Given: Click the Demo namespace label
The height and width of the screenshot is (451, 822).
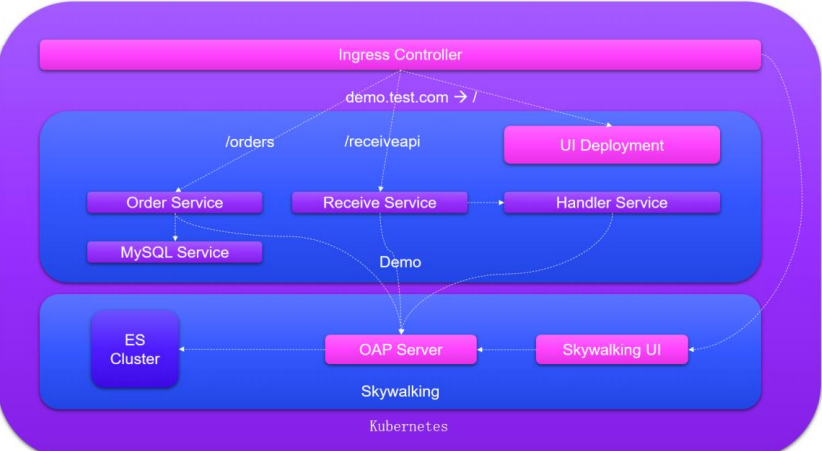Looking at the screenshot, I should tap(400, 262).
